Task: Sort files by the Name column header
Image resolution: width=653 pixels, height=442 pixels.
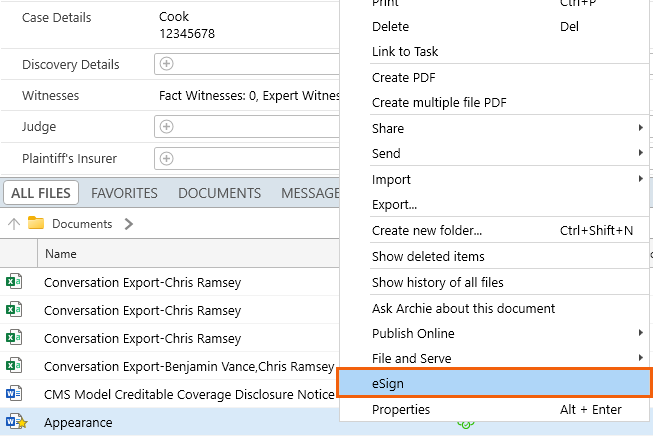Action: [x=61, y=254]
